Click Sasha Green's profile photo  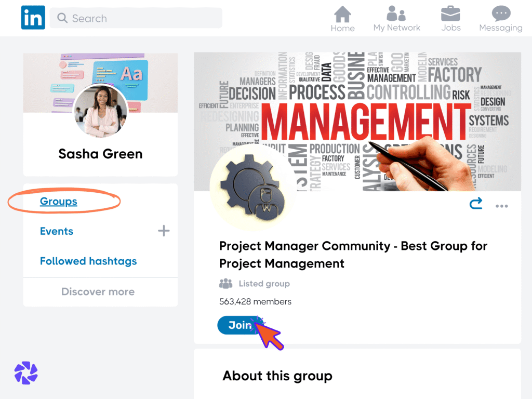[x=100, y=111]
